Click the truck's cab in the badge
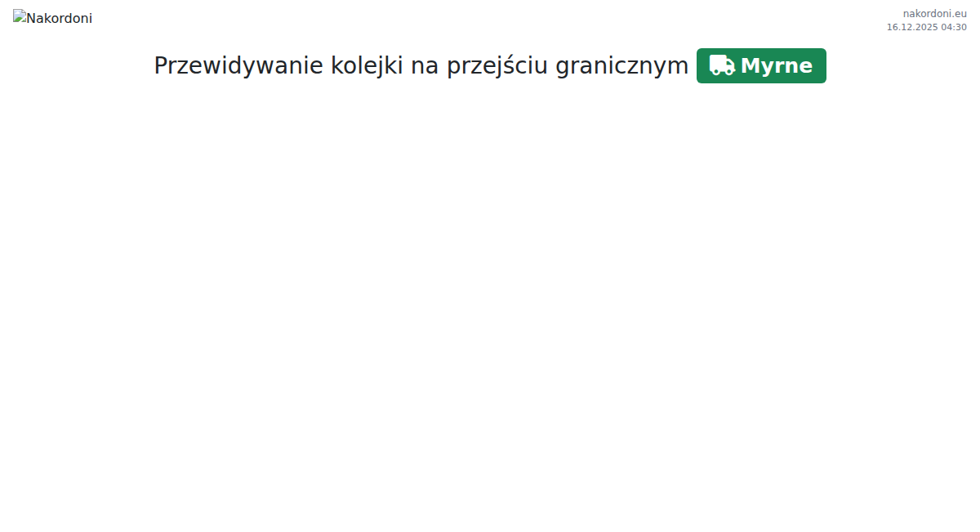This screenshot has width=980, height=532. (731, 64)
